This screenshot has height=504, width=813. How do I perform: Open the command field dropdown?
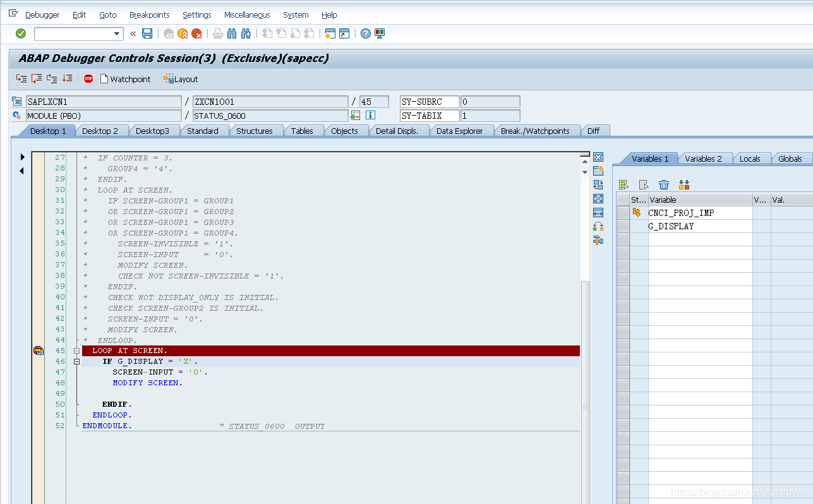[x=117, y=34]
